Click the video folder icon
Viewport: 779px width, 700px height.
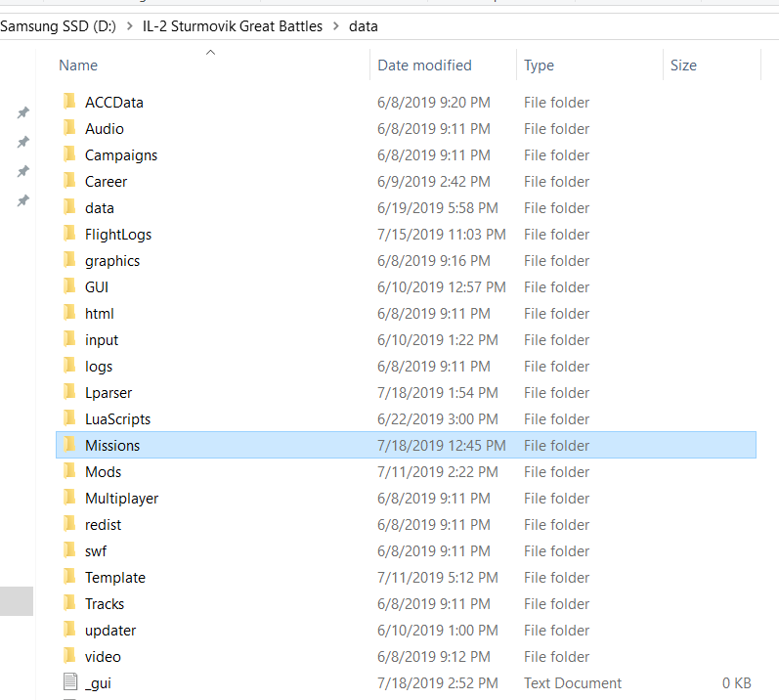[70, 655]
